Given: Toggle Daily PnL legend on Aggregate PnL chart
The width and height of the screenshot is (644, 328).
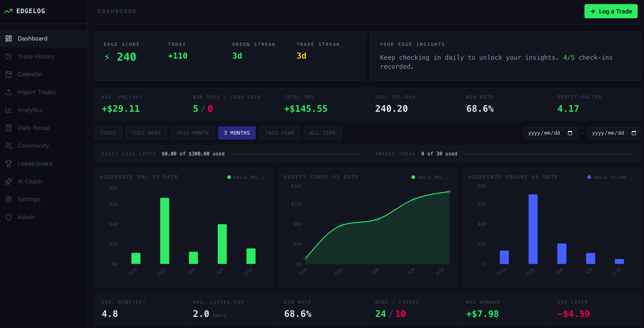Looking at the screenshot, I should [x=243, y=177].
